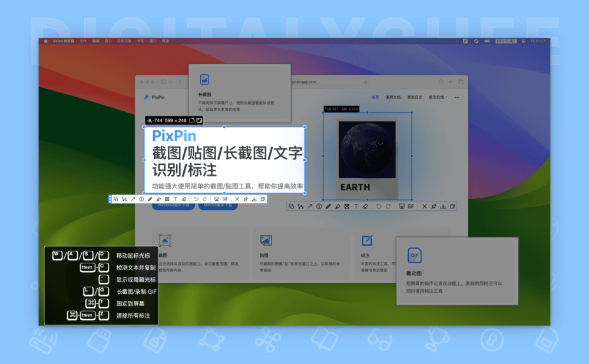Screen dimensions: 589x364
Task: Open 编辑 menu in menu bar
Action: click(x=95, y=41)
